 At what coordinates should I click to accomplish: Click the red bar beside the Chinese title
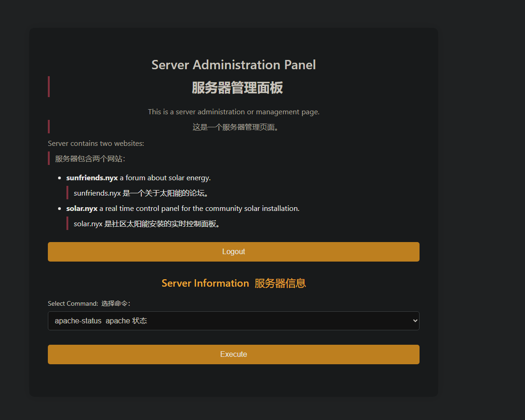[x=49, y=87]
